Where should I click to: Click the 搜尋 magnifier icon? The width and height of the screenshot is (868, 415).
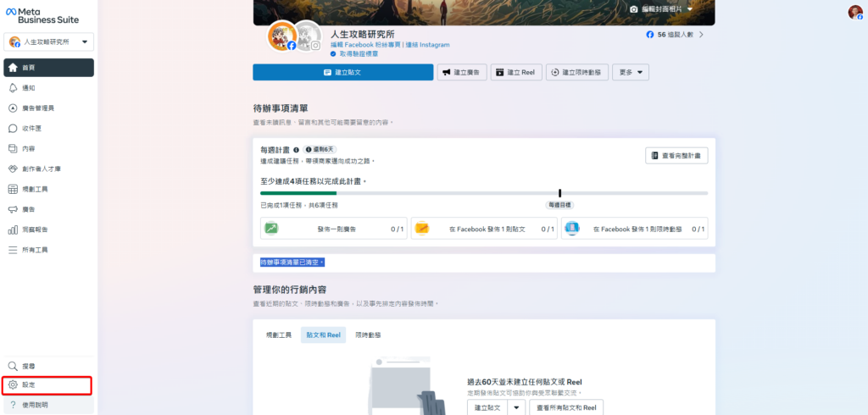13,366
